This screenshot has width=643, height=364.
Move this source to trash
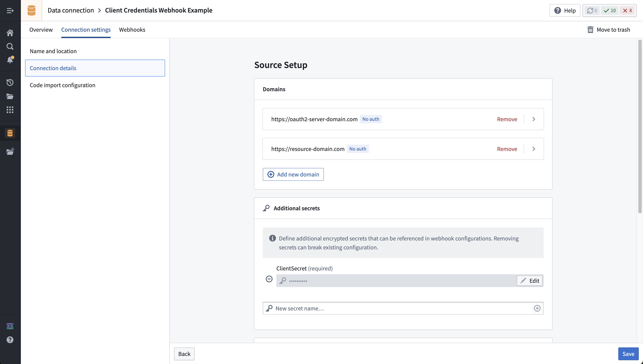click(x=609, y=30)
